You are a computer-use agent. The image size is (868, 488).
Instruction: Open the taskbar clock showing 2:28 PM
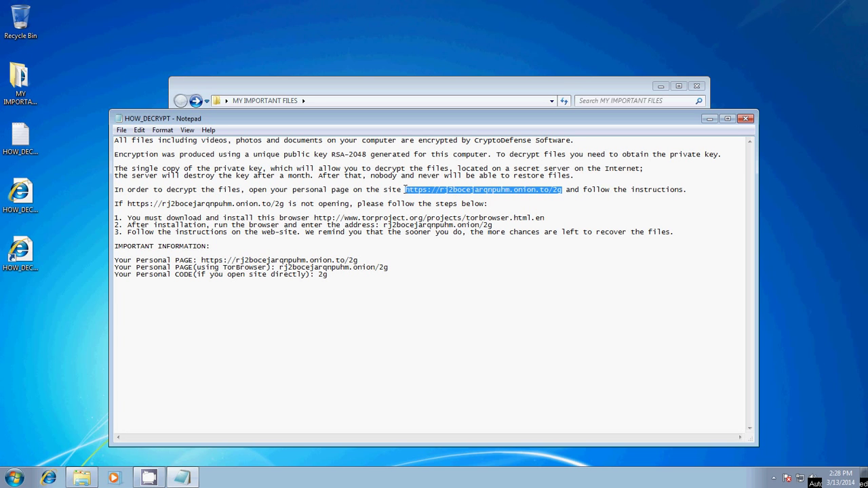tap(840, 478)
